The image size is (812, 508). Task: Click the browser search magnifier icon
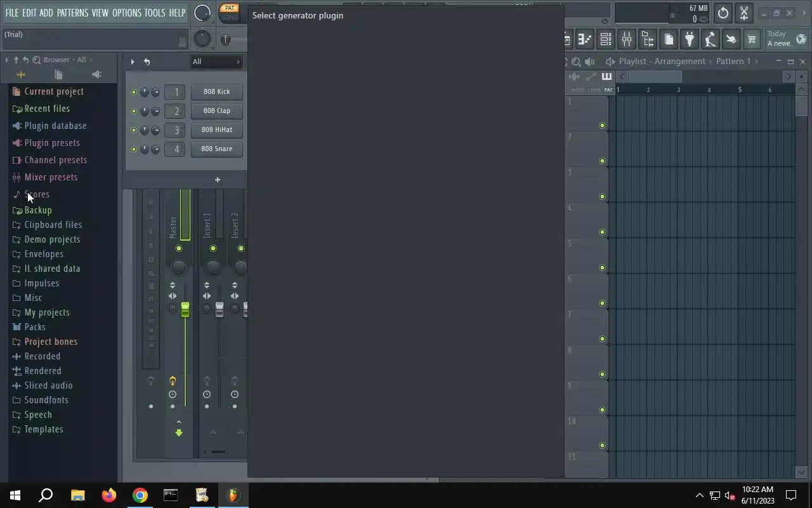click(x=36, y=60)
